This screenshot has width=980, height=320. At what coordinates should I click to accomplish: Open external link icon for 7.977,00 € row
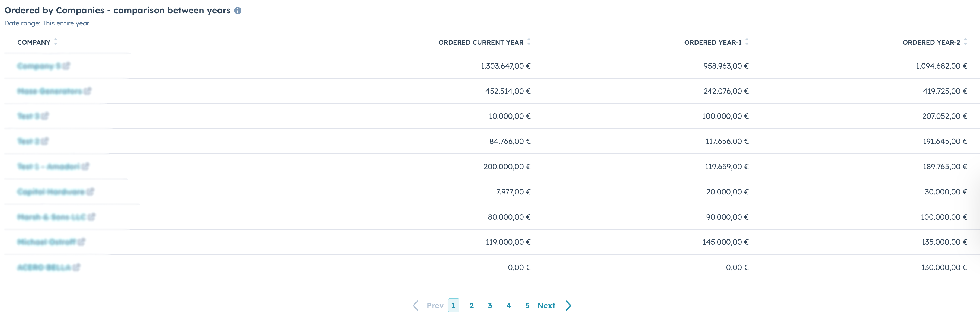pyautogui.click(x=90, y=192)
